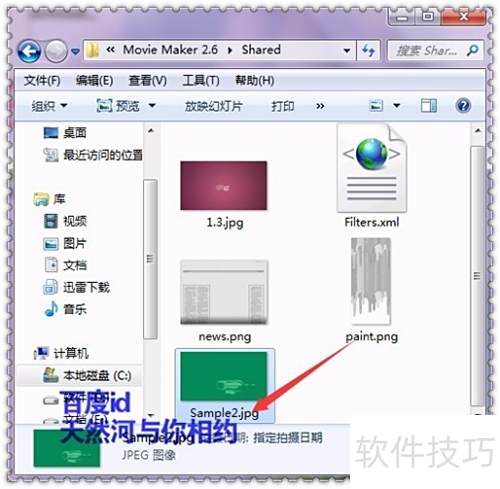This screenshot has width=500, height=489.
Task: Maximize the Explorer window
Action: (428, 16)
